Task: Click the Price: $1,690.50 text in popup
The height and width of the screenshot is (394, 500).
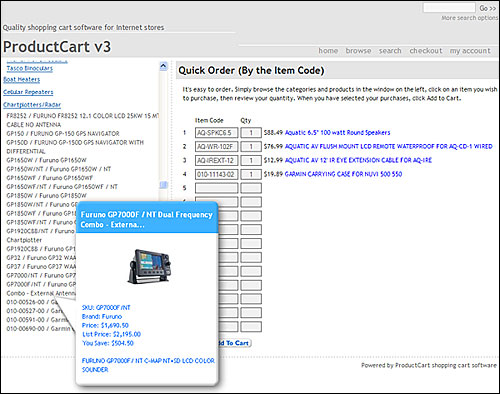Action: (105, 325)
